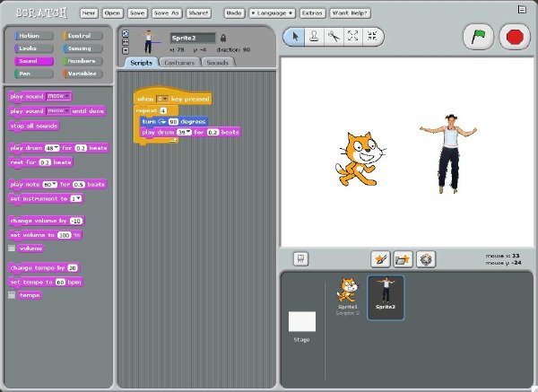The image size is (538, 392).
Task: Select the Sprite2 dancer thumbnail
Action: (x=386, y=298)
